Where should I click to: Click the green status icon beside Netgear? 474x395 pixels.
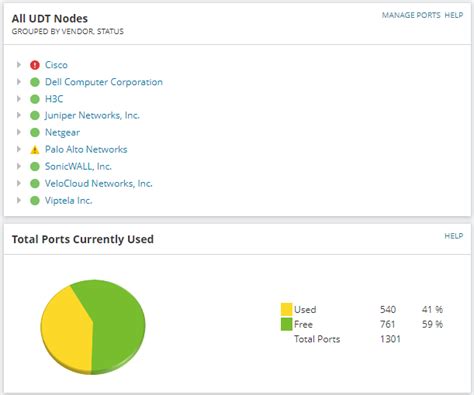point(35,133)
